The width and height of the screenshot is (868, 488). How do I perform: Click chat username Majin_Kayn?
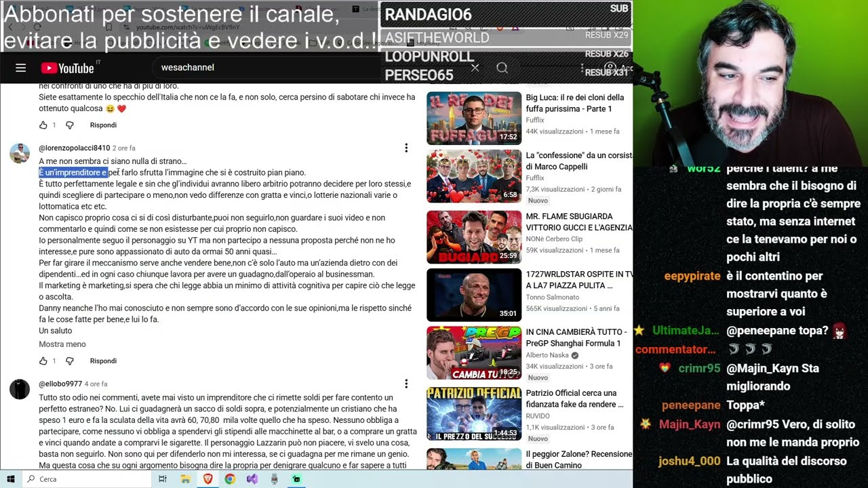(x=690, y=424)
